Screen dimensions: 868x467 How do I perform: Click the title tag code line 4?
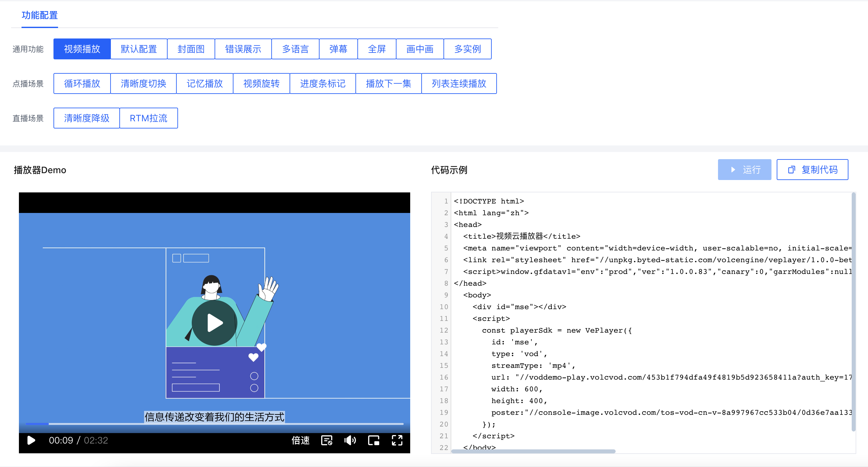coord(521,236)
